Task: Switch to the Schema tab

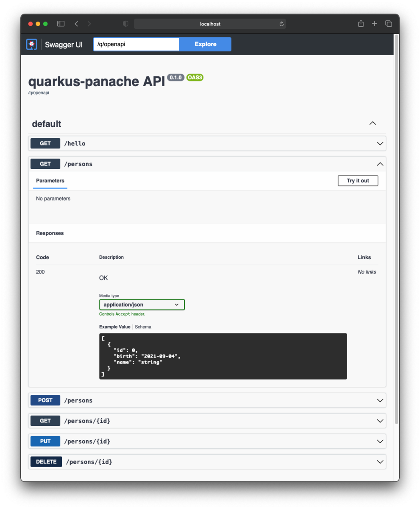Action: click(143, 327)
